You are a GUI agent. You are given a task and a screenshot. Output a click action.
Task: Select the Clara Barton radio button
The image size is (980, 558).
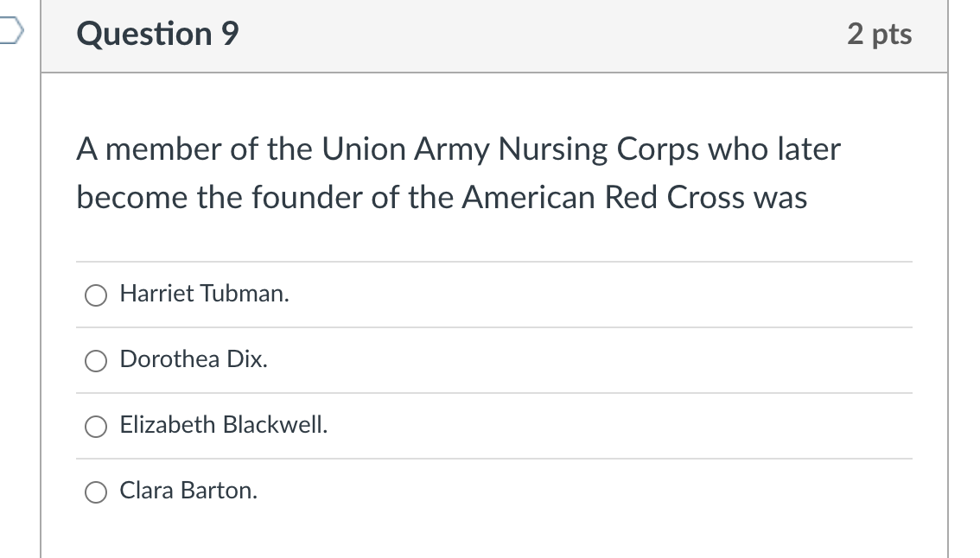pos(96,491)
